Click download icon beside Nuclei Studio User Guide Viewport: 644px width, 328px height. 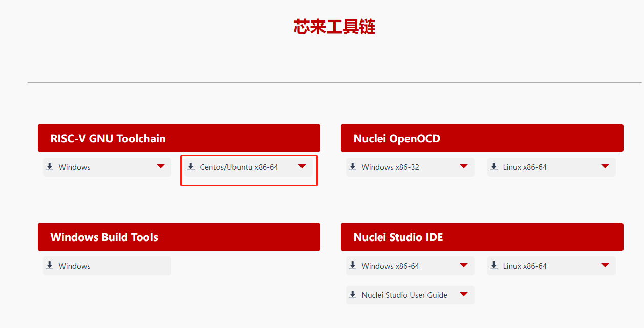click(x=353, y=295)
